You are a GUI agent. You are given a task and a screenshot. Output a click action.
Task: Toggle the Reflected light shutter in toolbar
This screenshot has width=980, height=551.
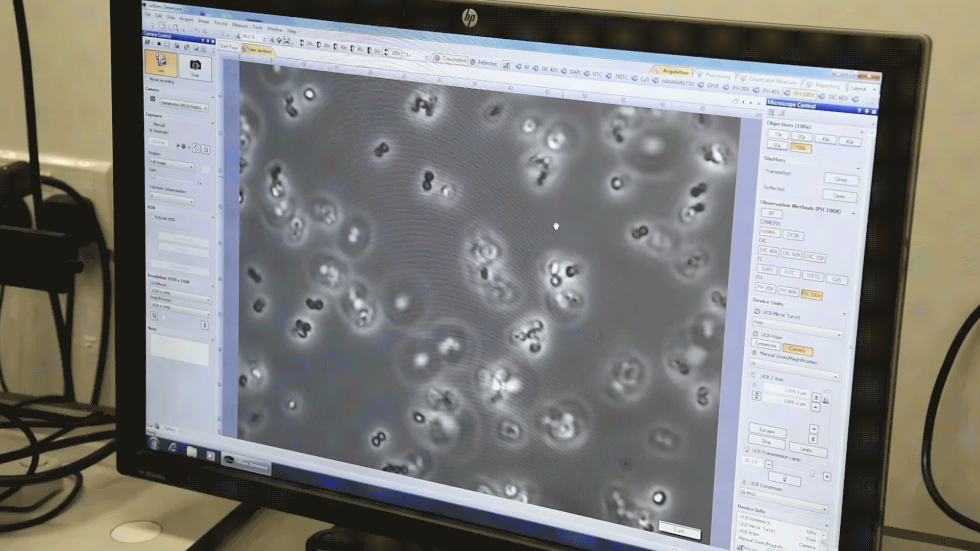pyautogui.click(x=483, y=62)
